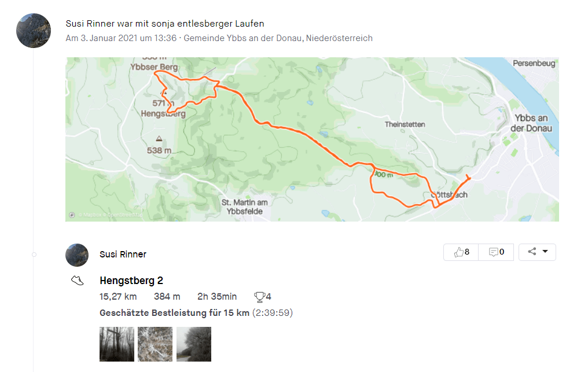Click the trophy achievements icon
Image resolution: width=588 pixels, height=372 pixels.
coord(259,297)
